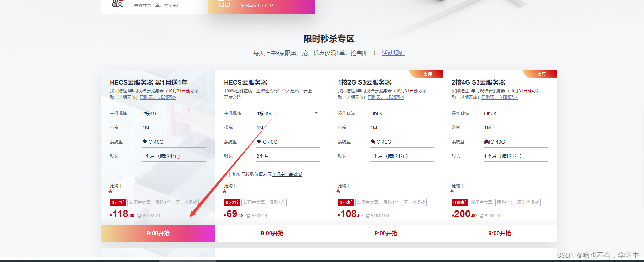Click gradient 9:00开抢 button for ¥118 server

[x=158, y=234]
